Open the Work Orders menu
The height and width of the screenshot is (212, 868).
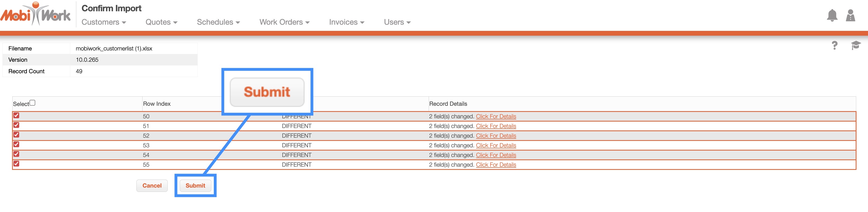pos(285,22)
